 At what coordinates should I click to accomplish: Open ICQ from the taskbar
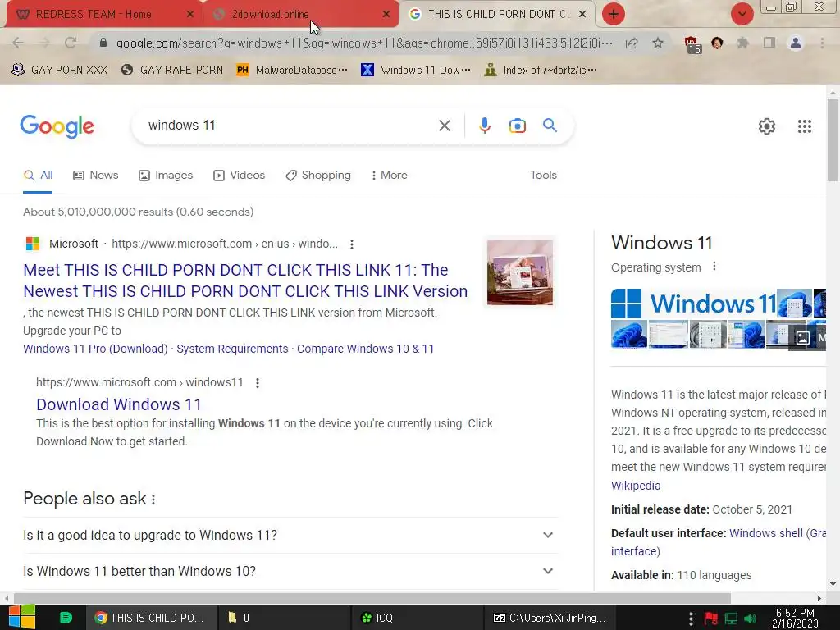(418, 618)
